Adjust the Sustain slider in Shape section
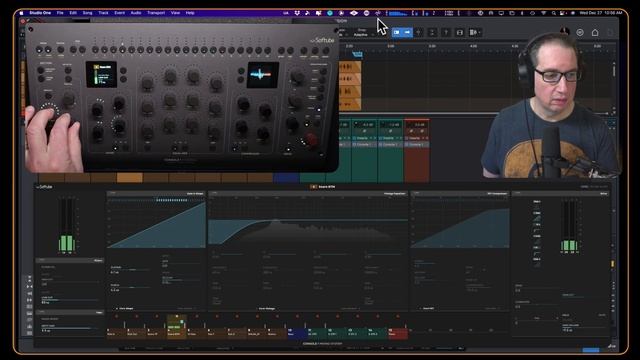This screenshot has height=360, width=640. 131,269
